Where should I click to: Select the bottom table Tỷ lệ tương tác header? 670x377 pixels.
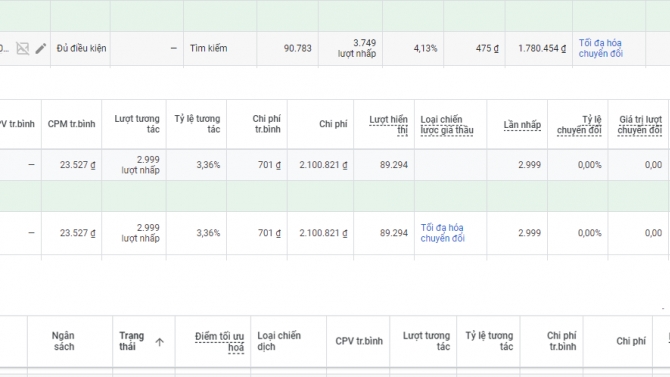[x=489, y=341]
